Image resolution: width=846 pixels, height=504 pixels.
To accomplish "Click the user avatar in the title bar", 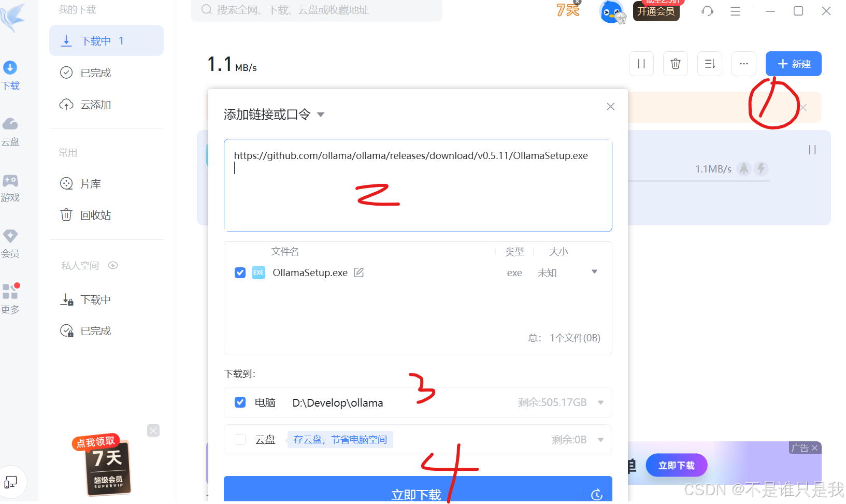I will (x=612, y=11).
